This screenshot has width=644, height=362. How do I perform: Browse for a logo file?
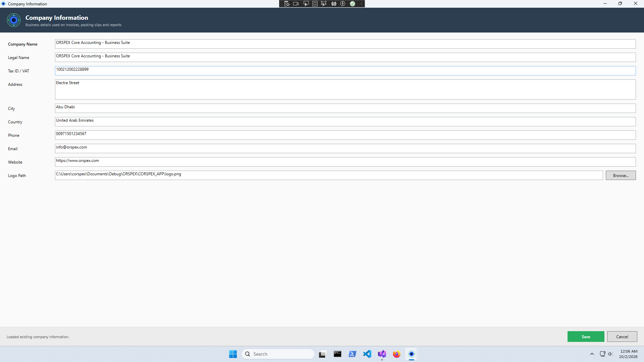click(x=621, y=175)
